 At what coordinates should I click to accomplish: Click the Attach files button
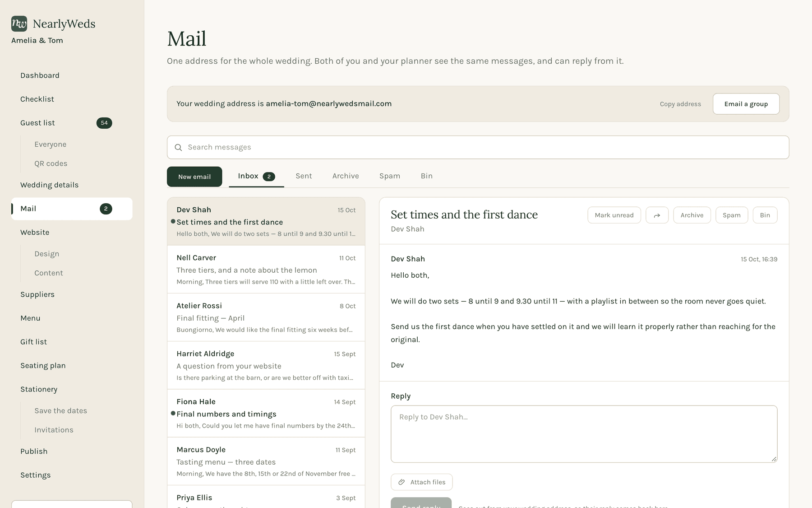(422, 482)
